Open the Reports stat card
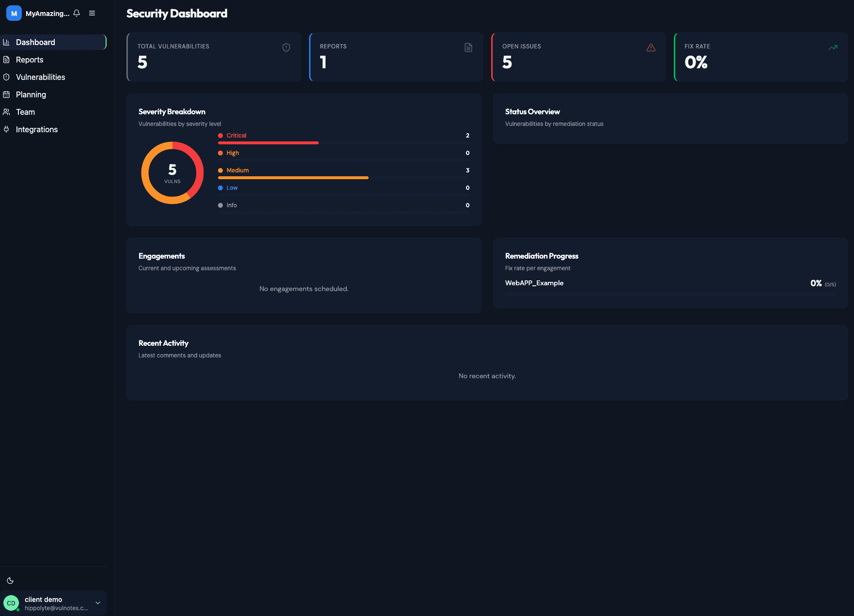Viewport: 854px width, 616px height. pos(396,57)
